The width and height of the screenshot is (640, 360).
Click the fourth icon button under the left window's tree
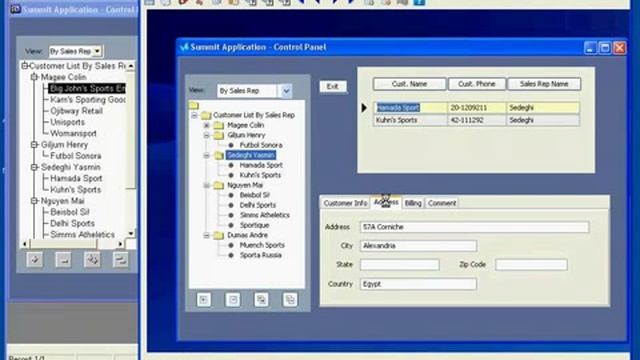120,260
